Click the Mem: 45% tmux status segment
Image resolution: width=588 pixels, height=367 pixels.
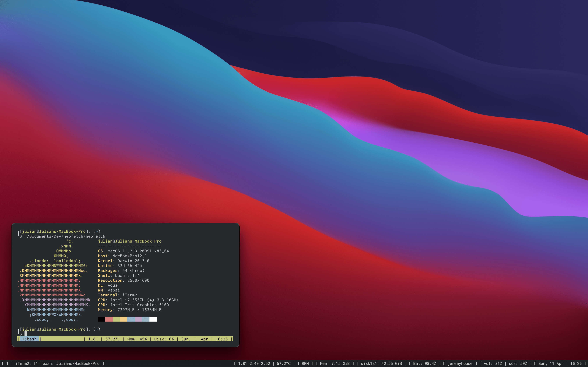coord(137,339)
